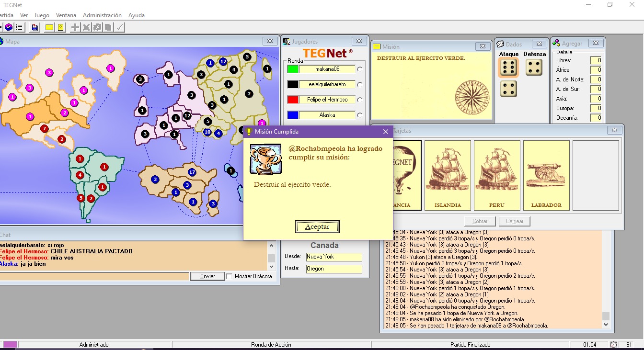Click the clock icon in the status bar
The image size is (644, 350).
(x=614, y=344)
